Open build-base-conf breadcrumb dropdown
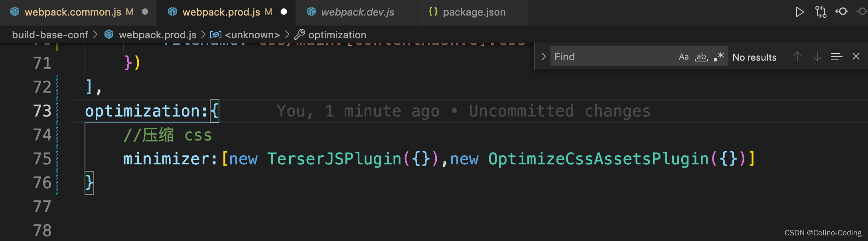Viewport: 868px width, 241px height. coord(50,35)
